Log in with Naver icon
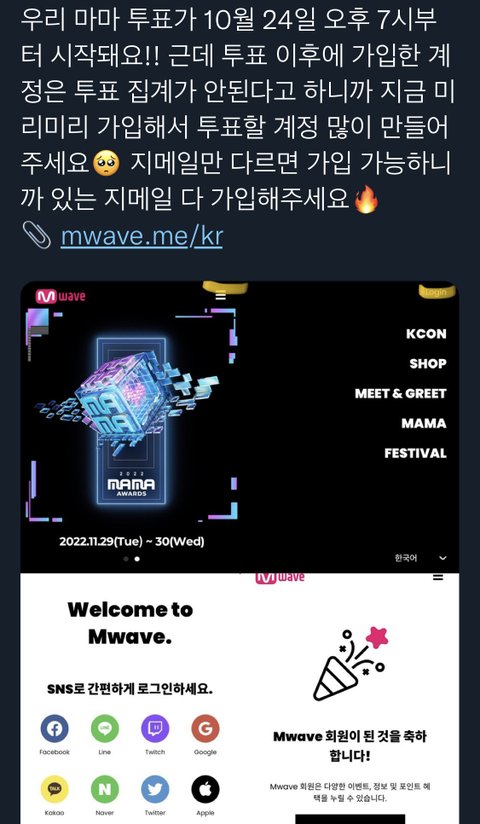The image size is (480, 824). tap(105, 789)
